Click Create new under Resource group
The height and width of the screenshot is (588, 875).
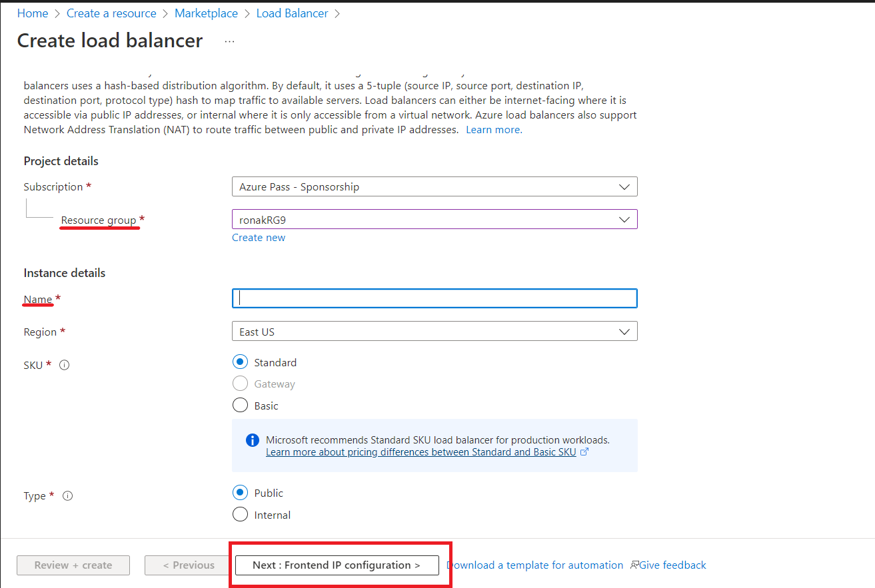click(259, 237)
